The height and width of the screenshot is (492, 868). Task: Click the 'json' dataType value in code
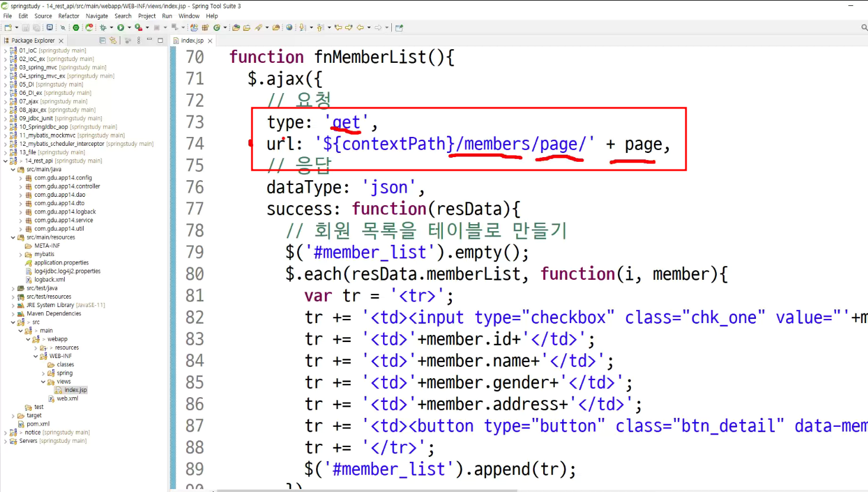(x=390, y=187)
